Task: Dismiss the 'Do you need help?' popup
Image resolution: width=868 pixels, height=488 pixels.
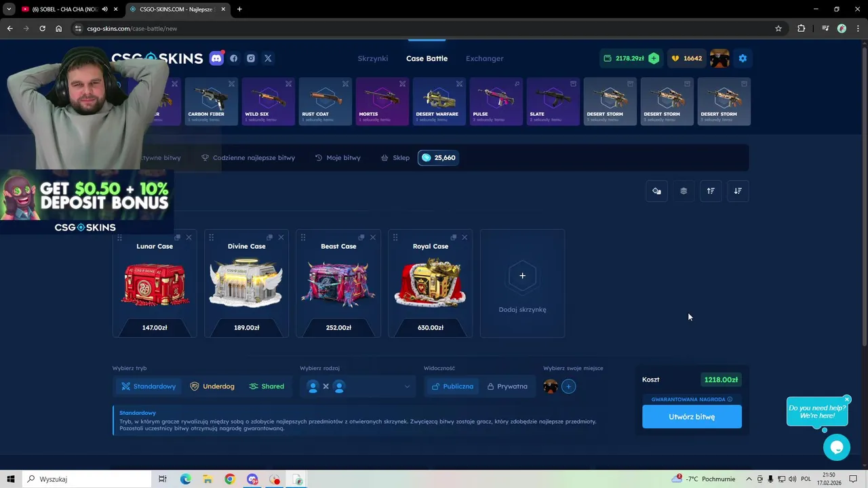Action: (x=847, y=399)
